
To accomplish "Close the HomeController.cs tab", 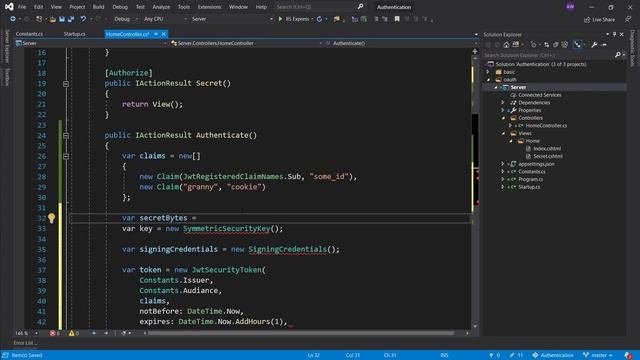I will [164, 34].
